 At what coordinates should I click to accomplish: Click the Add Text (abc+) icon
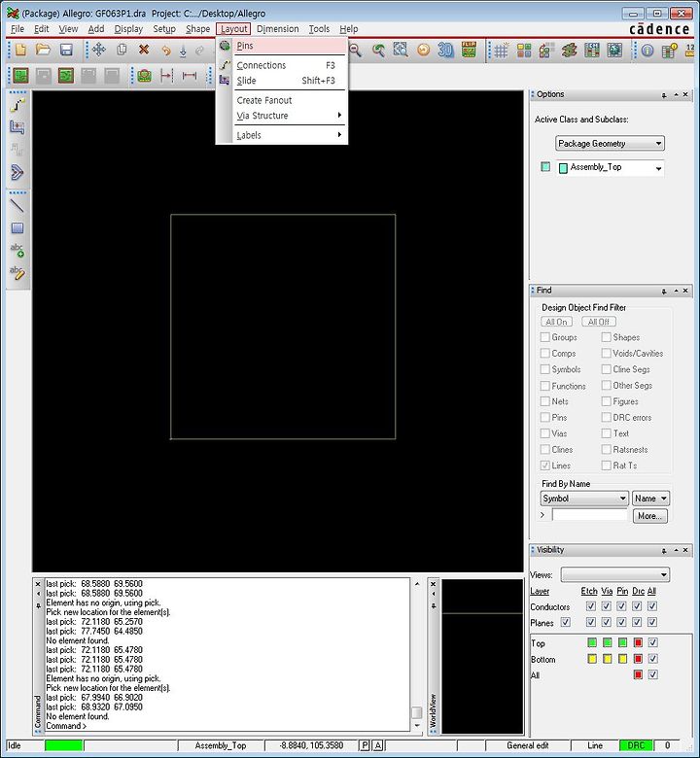coord(17,251)
